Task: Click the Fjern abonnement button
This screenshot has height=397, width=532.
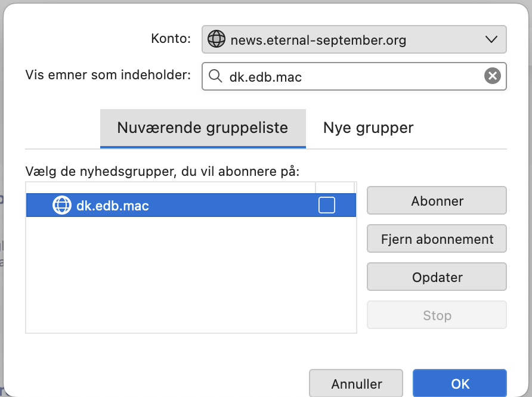Action: point(437,238)
